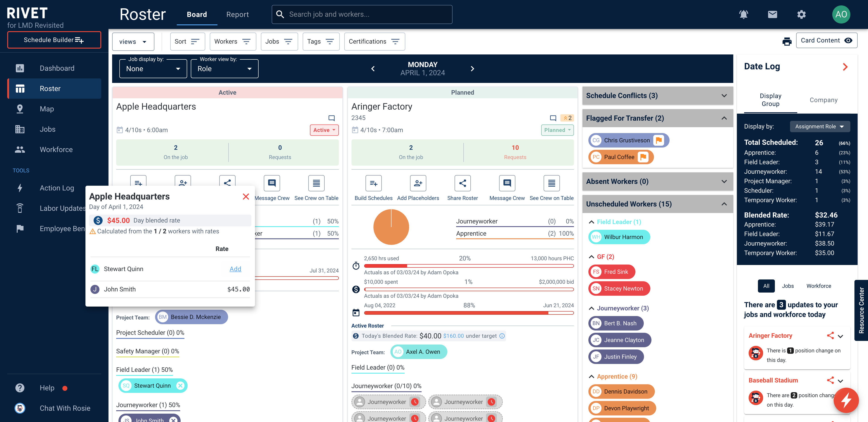The image size is (868, 422).
Task: Click the Schedule Builder button
Action: click(x=54, y=40)
